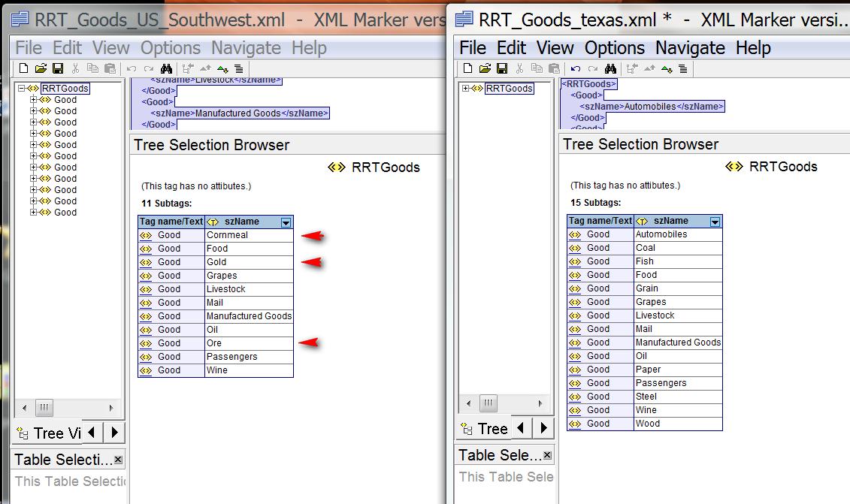Click gray up-arrow triangle icon in texas toolbar
Screen dimensions: 850x504
pyautogui.click(x=649, y=68)
